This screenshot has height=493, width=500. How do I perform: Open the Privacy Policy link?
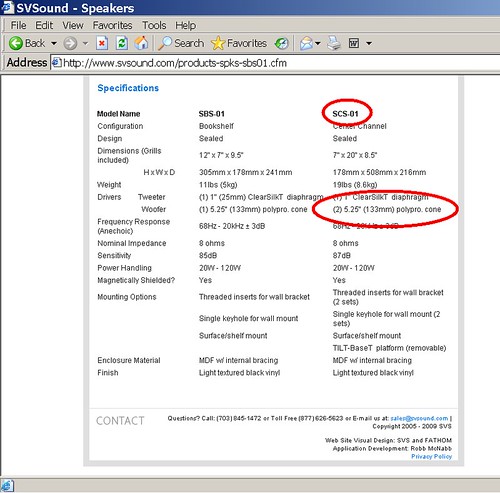431,456
